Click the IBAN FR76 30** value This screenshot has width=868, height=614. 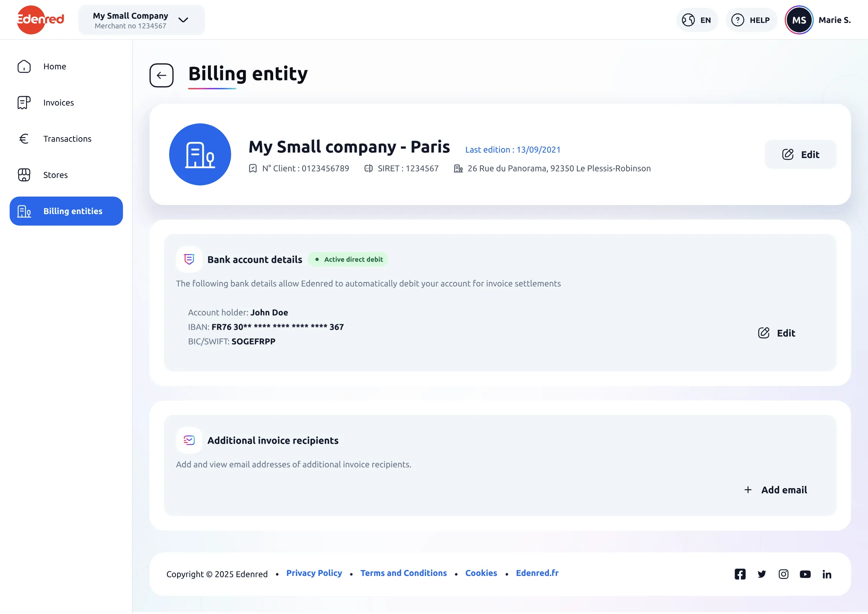point(278,327)
